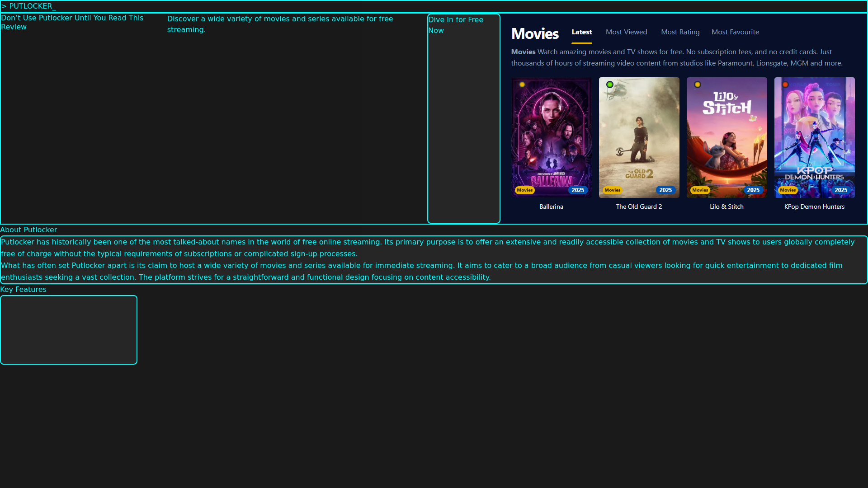Viewport: 868px width, 488px height.
Task: Open the Ballerina movie poster
Action: 552,137
